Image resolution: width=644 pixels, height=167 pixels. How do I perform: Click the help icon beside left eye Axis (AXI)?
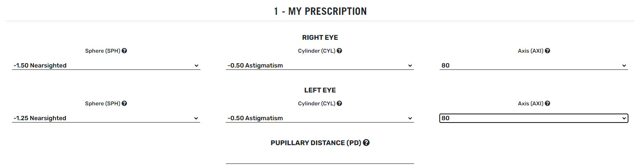[x=547, y=103]
